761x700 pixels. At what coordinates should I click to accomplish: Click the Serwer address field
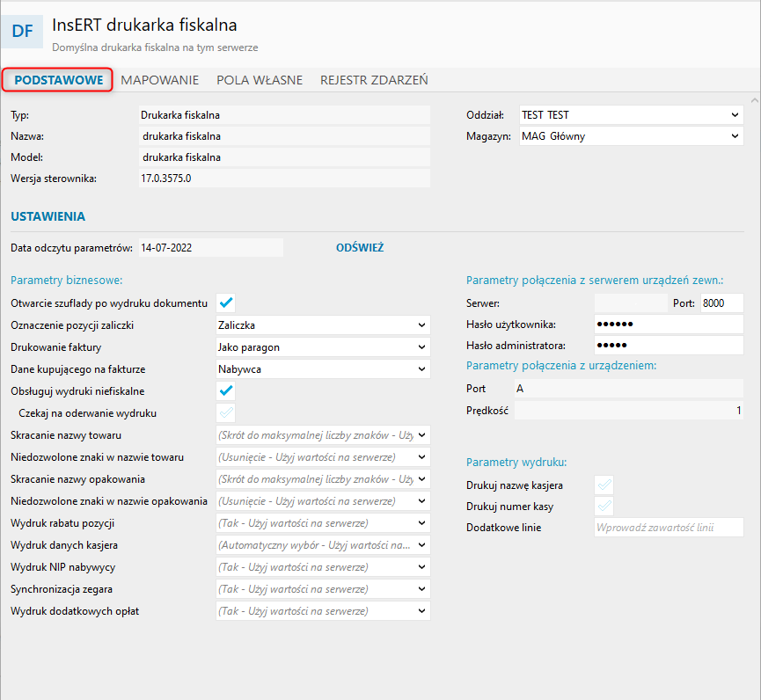click(x=631, y=303)
